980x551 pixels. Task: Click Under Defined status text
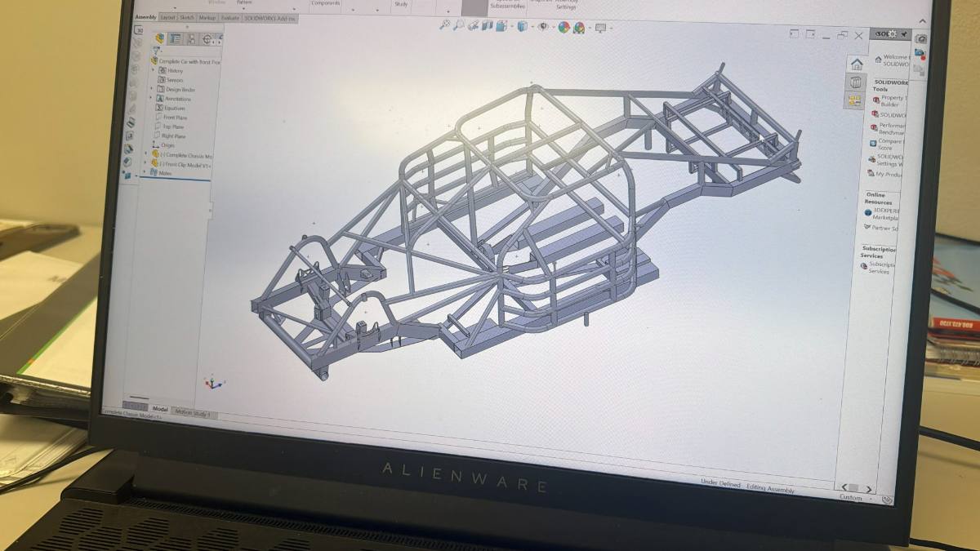(720, 483)
